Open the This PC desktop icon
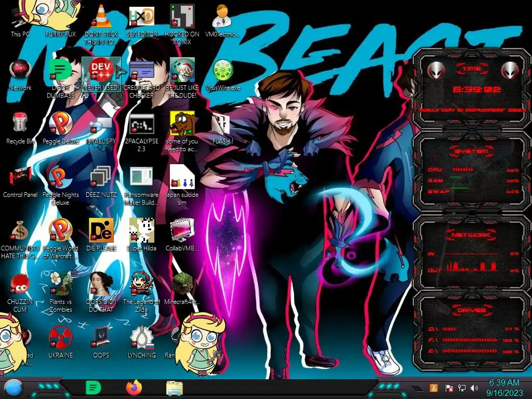 pyautogui.click(x=20, y=22)
